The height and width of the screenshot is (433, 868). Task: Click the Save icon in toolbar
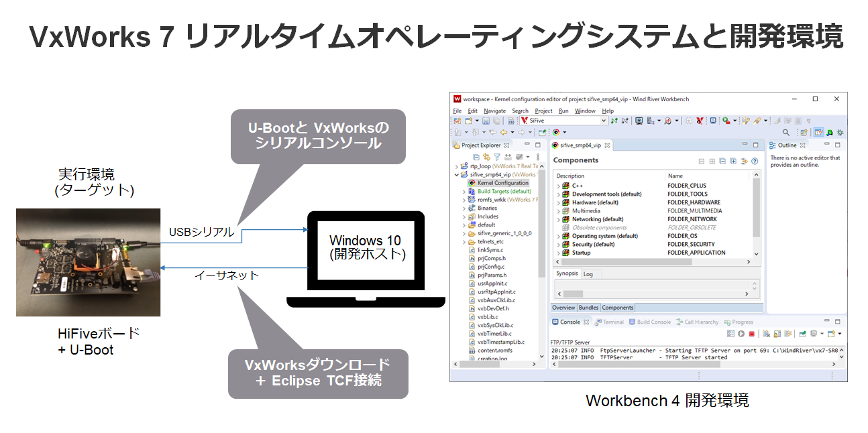[x=485, y=121]
